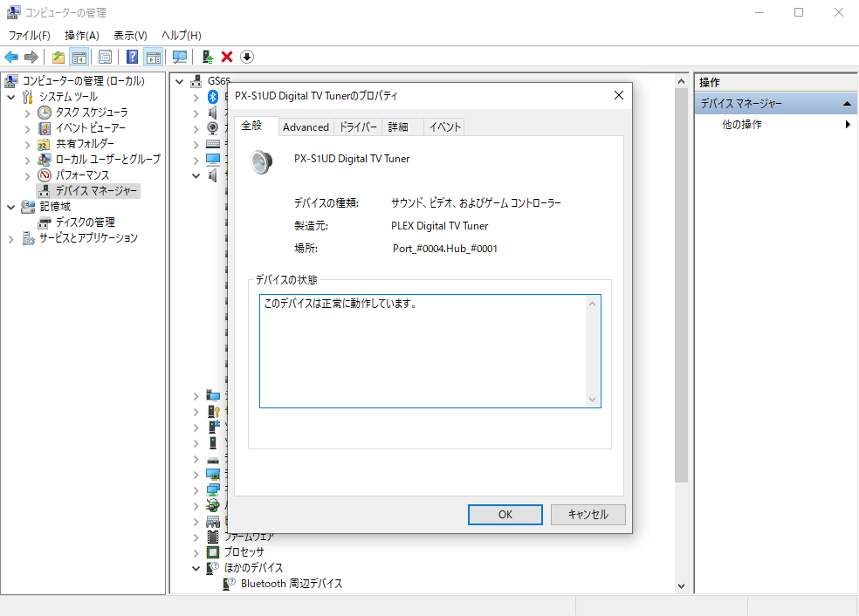
Task: Collapse デバイス マネージャー header in actions pane
Action: [847, 104]
